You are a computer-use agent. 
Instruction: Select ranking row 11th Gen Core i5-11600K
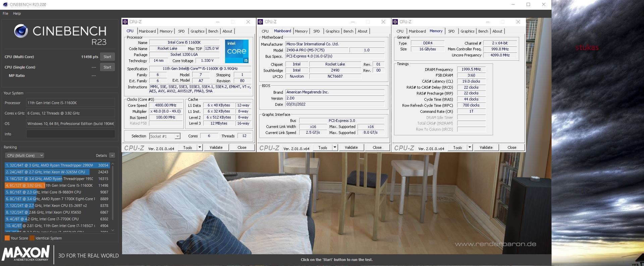pyautogui.click(x=57, y=185)
